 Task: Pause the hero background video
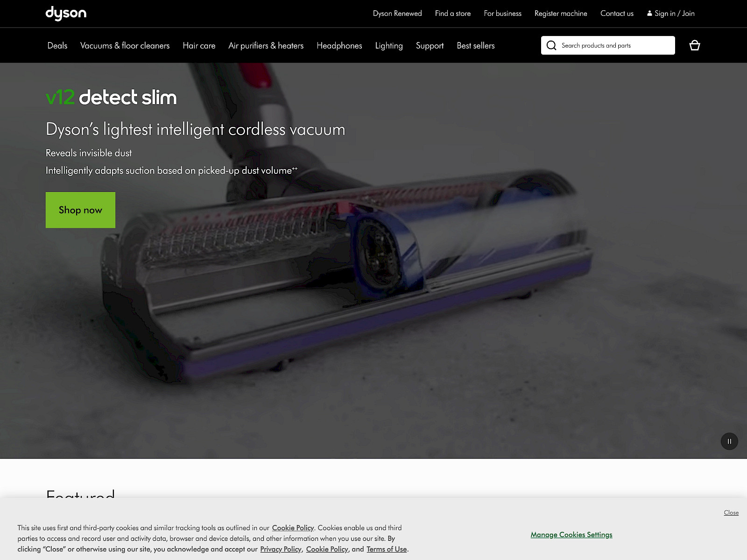(729, 441)
